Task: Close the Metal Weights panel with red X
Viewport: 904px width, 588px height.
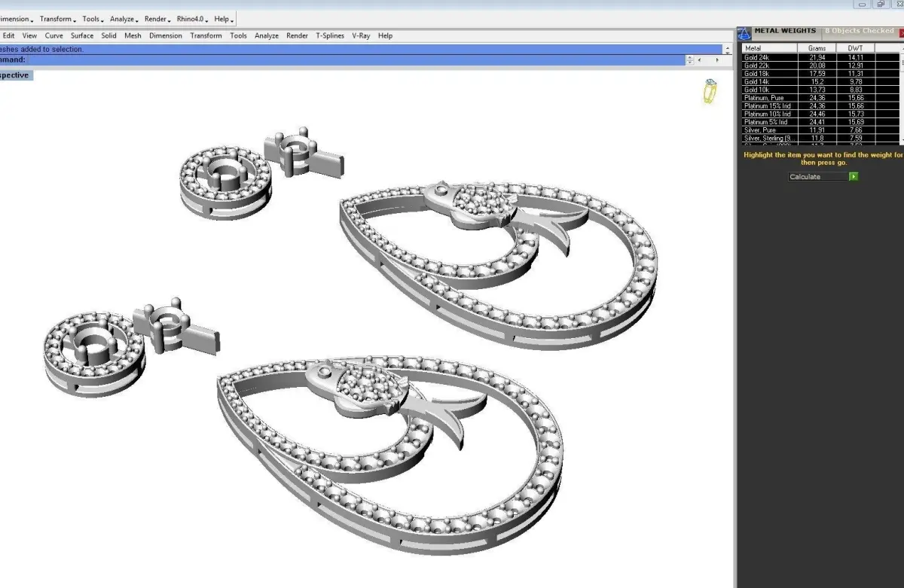Action: pyautogui.click(x=902, y=32)
